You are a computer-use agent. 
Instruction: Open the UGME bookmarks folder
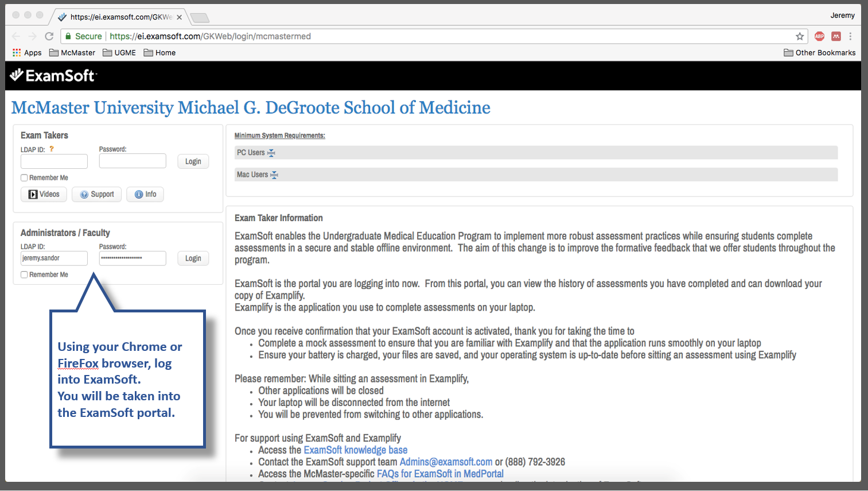[119, 52]
